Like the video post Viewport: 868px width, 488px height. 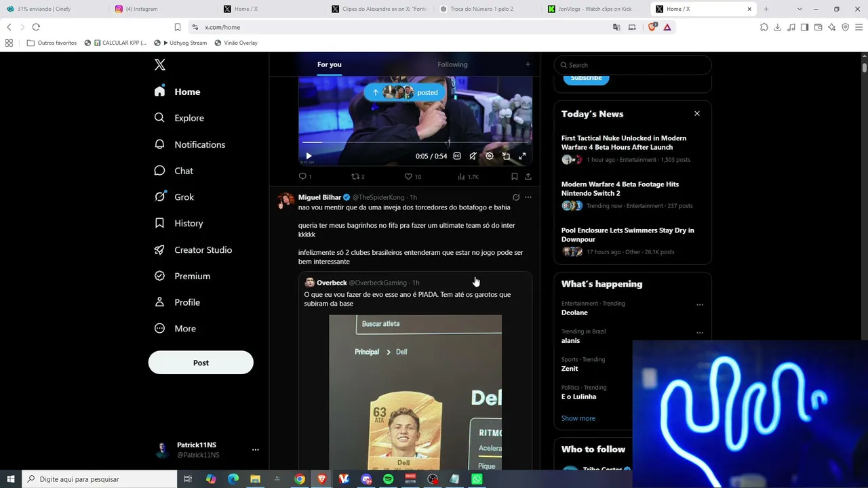tap(412, 176)
